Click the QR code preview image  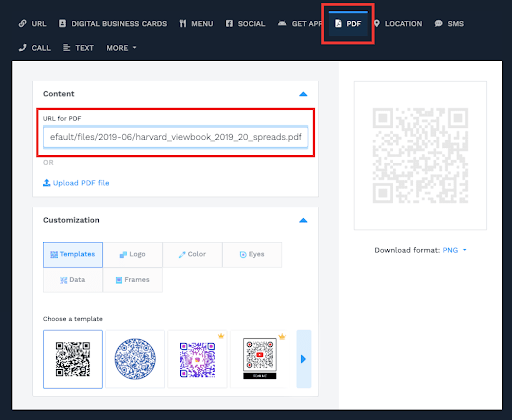point(420,155)
